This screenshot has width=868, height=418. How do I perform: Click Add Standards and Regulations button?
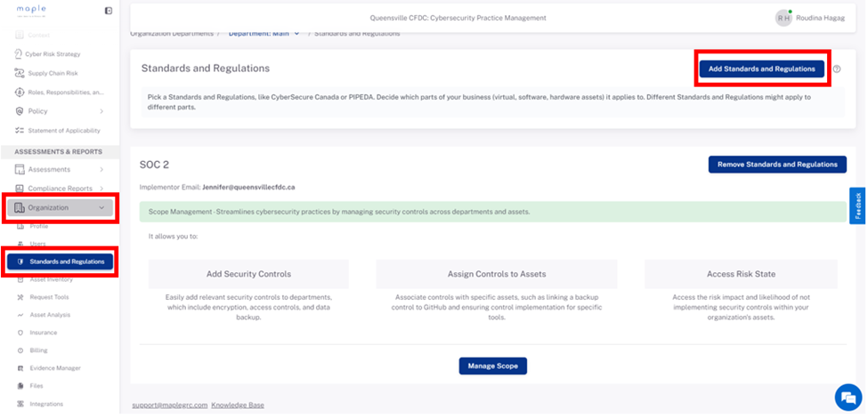tap(762, 69)
